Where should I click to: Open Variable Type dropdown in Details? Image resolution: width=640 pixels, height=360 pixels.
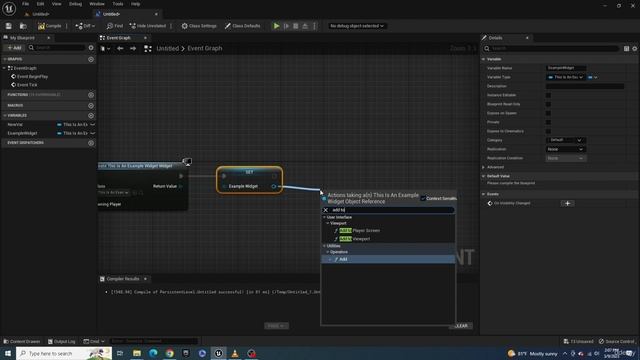[x=565, y=77]
